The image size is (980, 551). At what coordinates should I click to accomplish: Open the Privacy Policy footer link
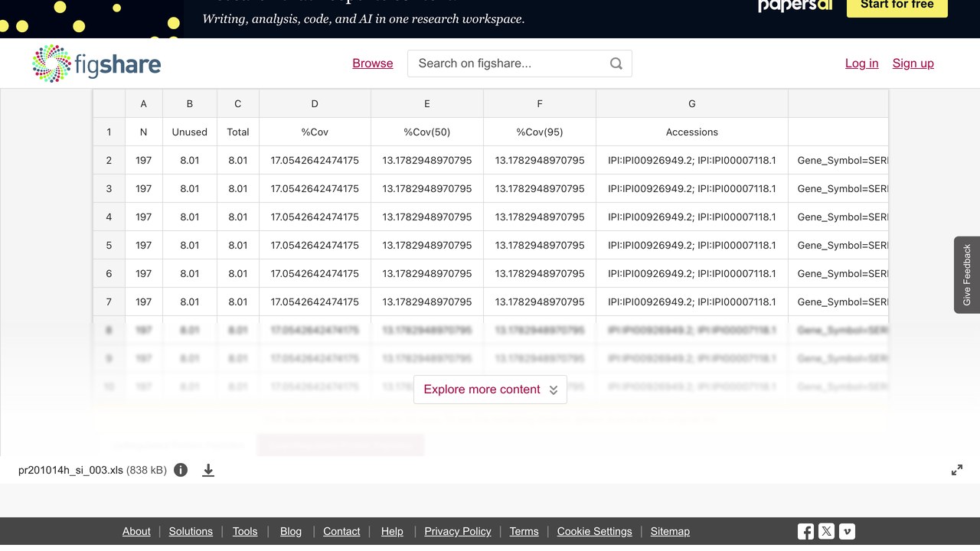458,531
